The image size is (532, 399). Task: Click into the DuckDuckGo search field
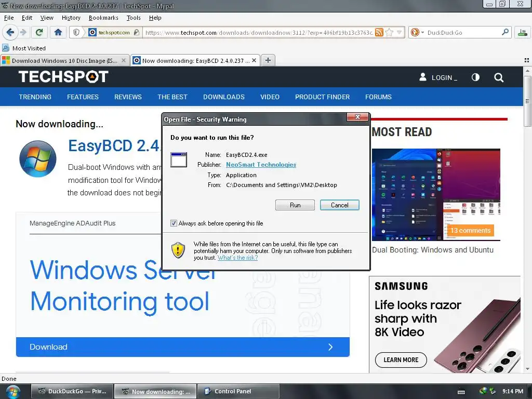point(463,32)
